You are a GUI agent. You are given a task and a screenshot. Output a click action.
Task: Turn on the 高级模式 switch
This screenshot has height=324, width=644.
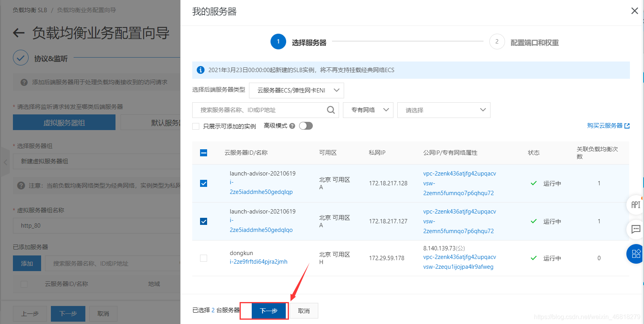[x=306, y=126]
